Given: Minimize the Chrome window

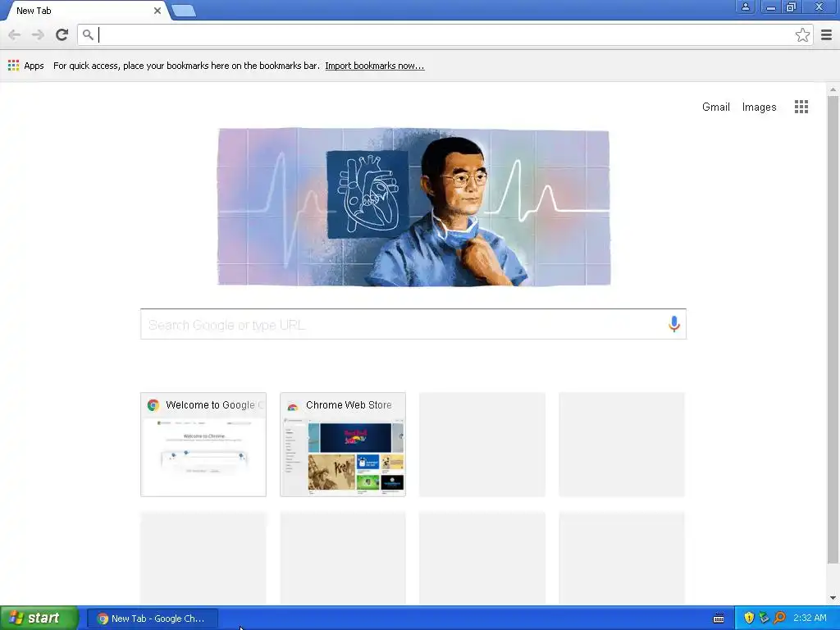Looking at the screenshot, I should [x=770, y=7].
